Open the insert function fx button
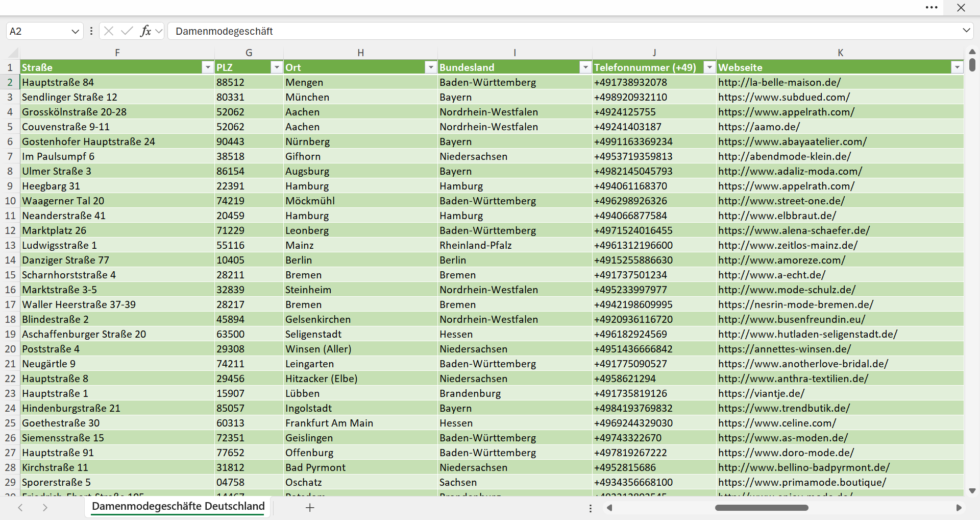980x520 pixels. point(145,31)
